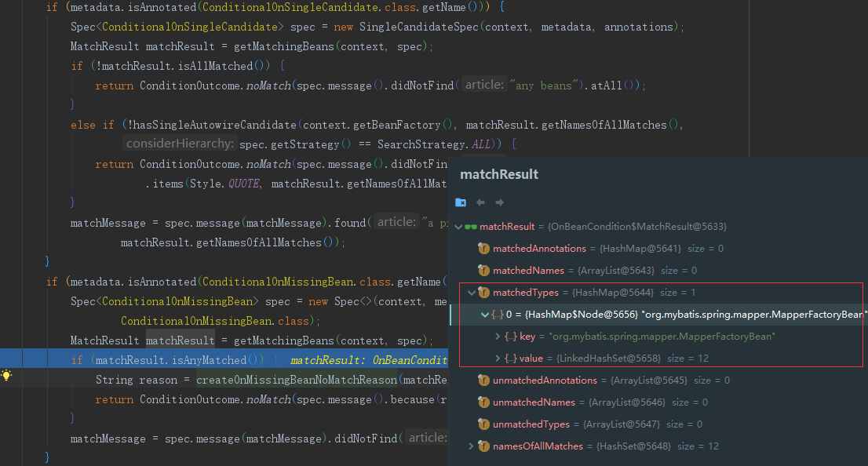
Task: Click field icon next to unmatchedAnnotations
Action: 483,380
